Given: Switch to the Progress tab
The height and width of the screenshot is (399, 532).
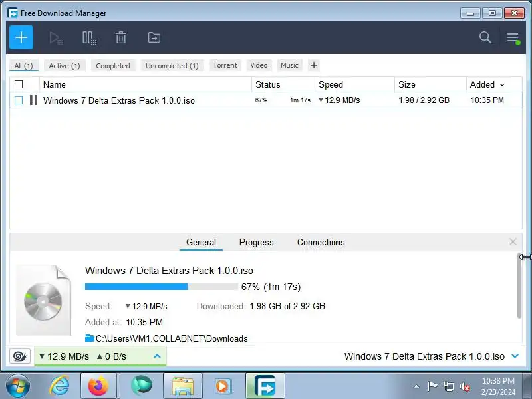Looking at the screenshot, I should [256, 242].
